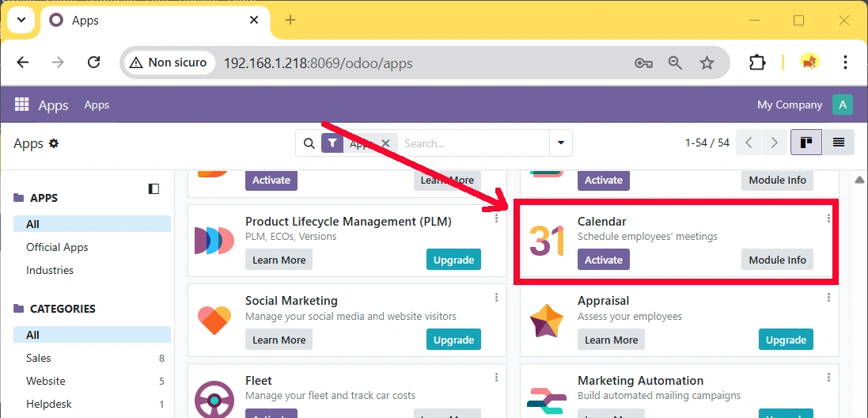The image size is (868, 418).
Task: Open Marketing Automation card three-dot menu
Action: pyautogui.click(x=828, y=377)
